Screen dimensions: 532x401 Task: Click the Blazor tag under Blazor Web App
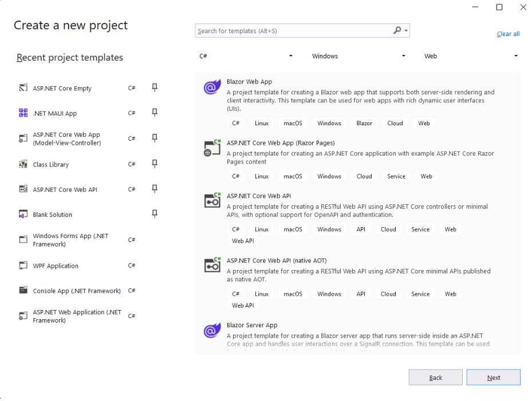pyautogui.click(x=364, y=123)
